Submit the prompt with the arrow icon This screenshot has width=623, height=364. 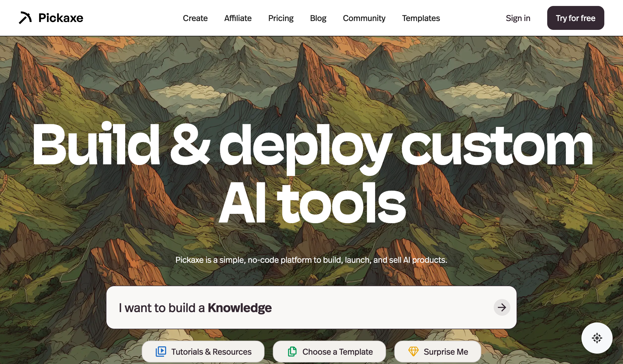(x=502, y=308)
